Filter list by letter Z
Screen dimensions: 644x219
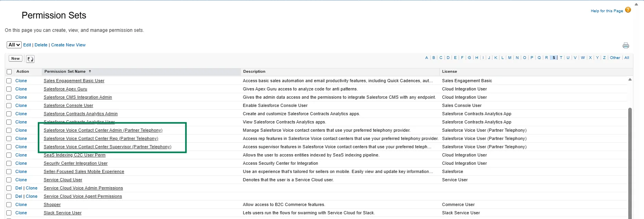point(604,58)
